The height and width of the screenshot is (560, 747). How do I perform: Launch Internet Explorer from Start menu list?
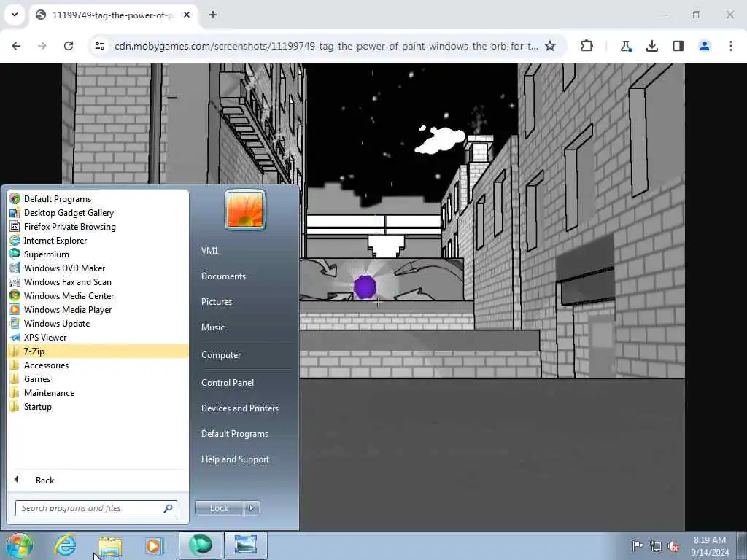98,240
